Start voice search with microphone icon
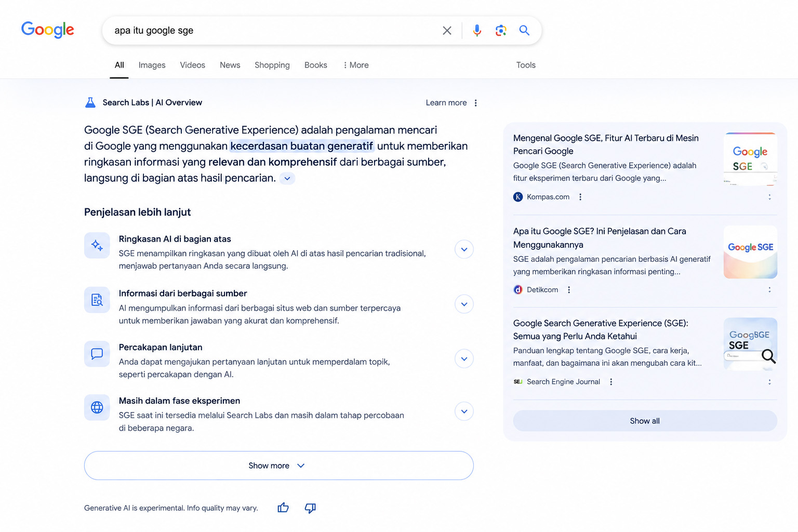This screenshot has width=798, height=532. [477, 31]
